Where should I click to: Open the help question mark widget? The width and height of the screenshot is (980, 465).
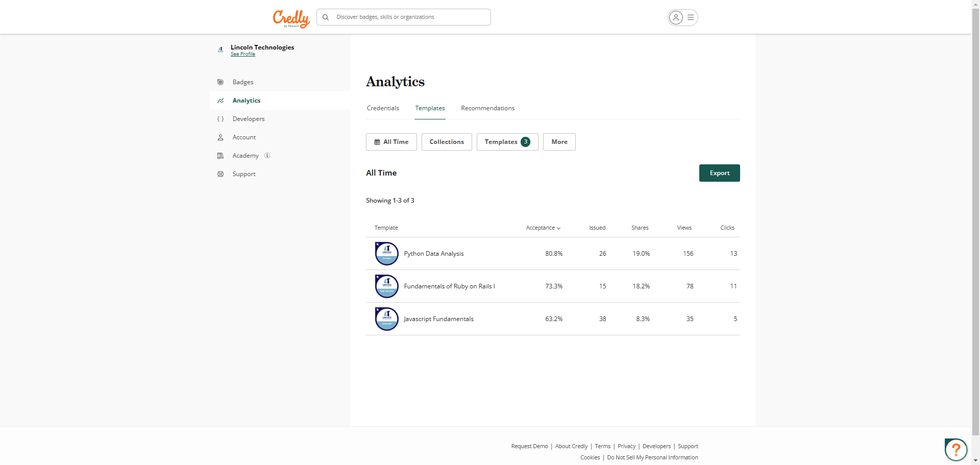(x=955, y=450)
